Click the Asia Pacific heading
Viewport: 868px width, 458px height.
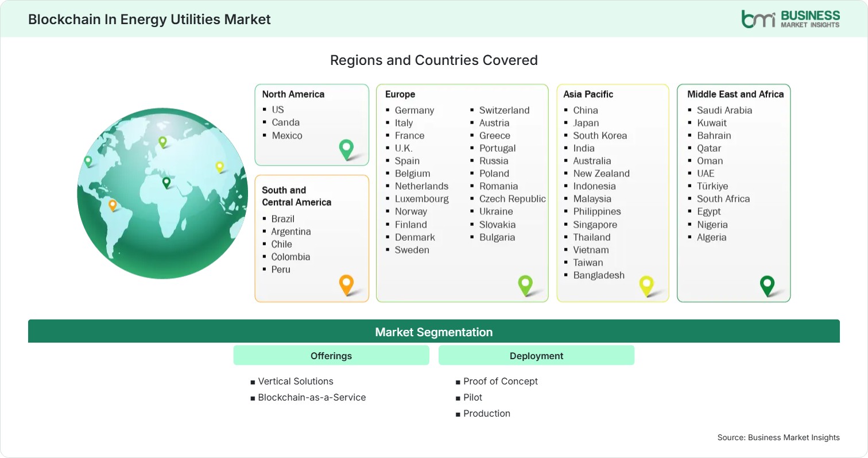click(588, 94)
